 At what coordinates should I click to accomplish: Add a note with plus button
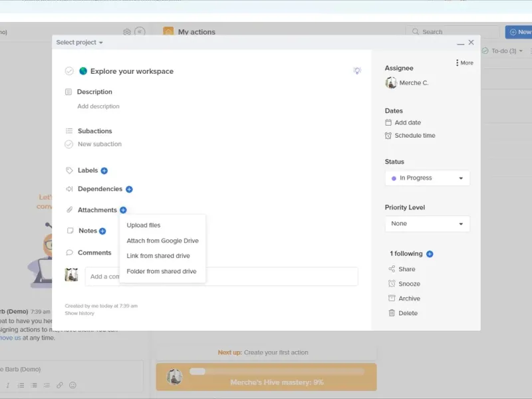pos(102,231)
